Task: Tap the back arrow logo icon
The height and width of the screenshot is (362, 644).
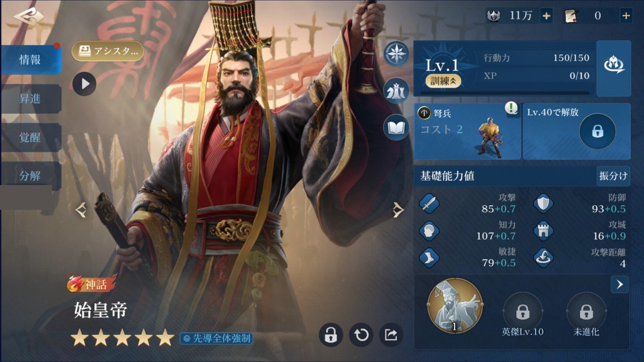Action: (x=28, y=17)
